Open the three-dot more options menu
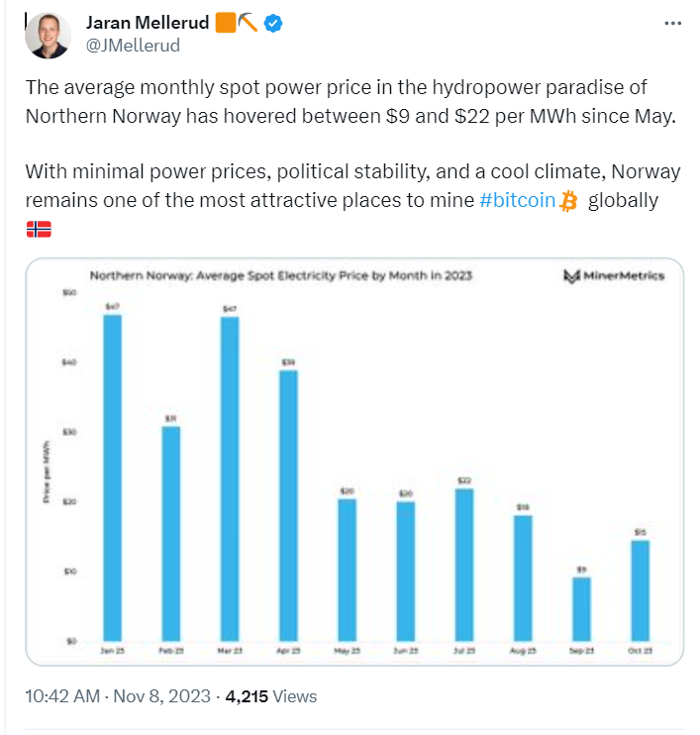 (x=673, y=23)
